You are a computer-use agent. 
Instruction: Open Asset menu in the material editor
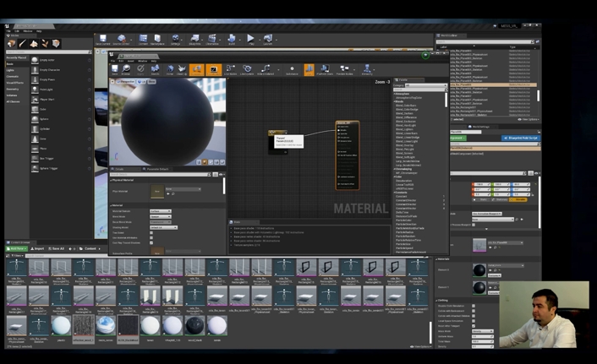click(130, 61)
